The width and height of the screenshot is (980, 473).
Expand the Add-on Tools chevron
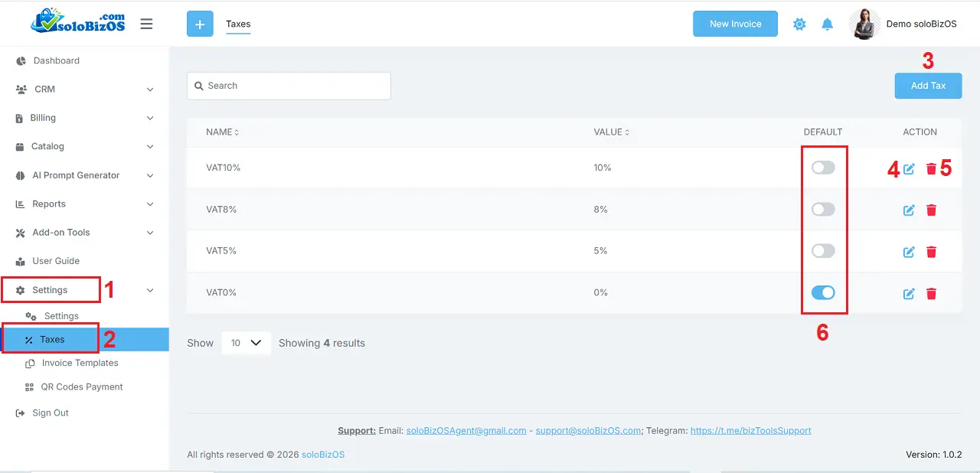click(x=150, y=233)
